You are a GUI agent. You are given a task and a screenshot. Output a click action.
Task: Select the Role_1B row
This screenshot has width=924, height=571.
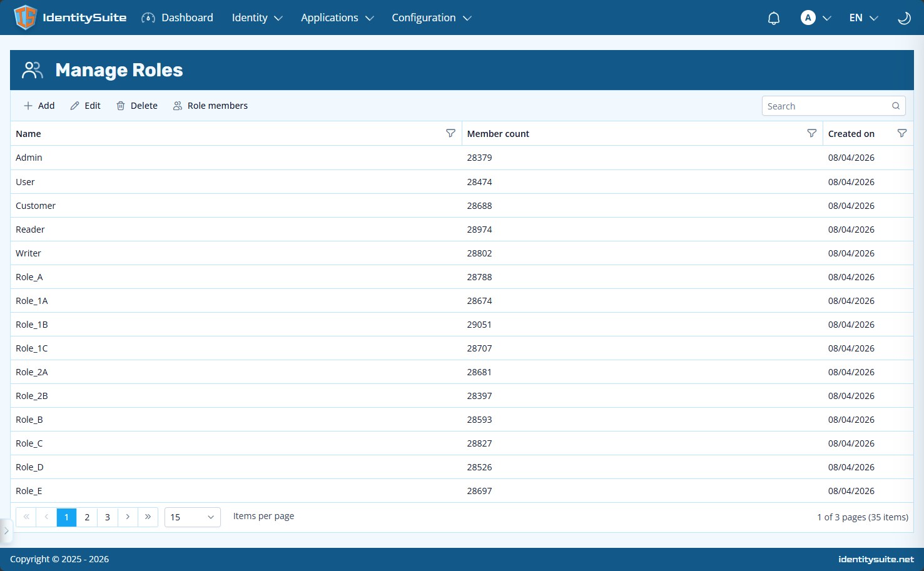click(462, 325)
